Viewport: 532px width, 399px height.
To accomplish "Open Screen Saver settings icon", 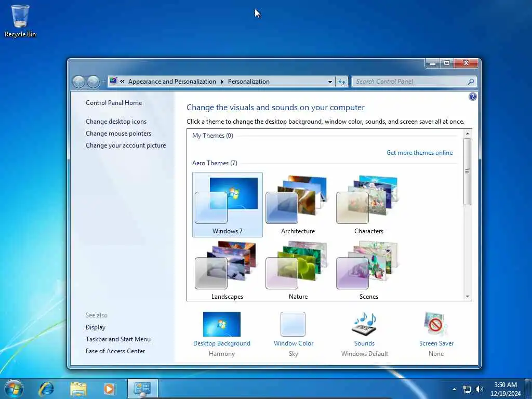I will [436, 324].
